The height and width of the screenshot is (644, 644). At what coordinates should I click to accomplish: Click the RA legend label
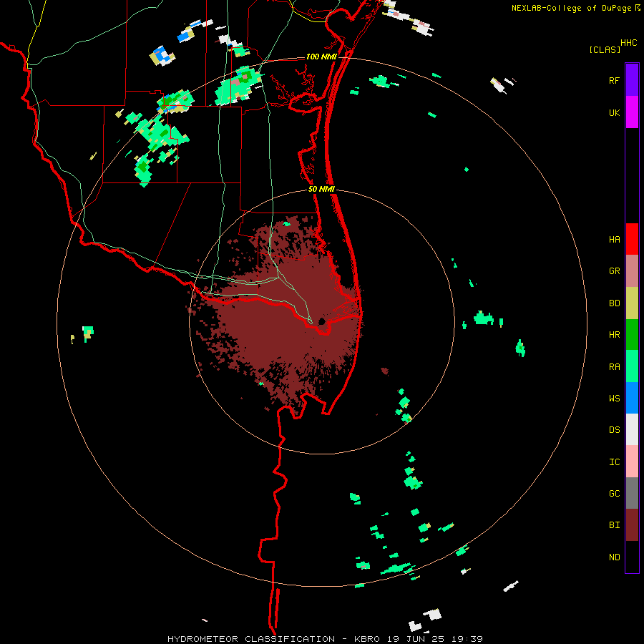tap(614, 367)
